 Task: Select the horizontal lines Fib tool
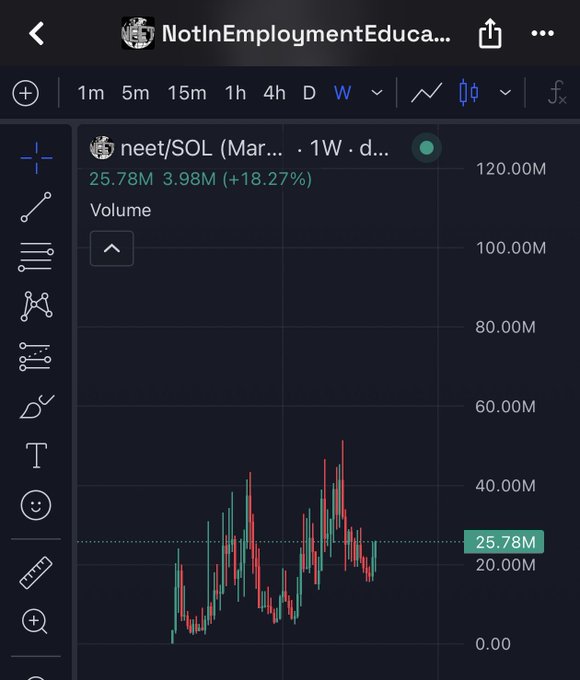36,257
